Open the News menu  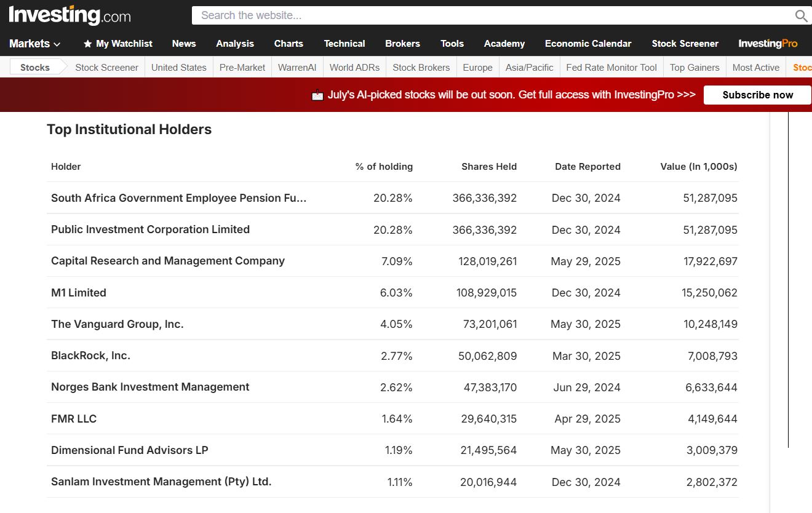pyautogui.click(x=184, y=44)
